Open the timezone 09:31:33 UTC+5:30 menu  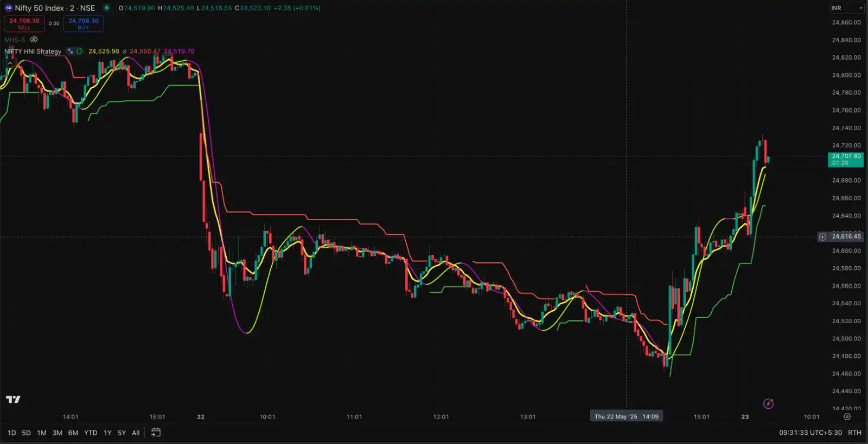tap(810, 433)
